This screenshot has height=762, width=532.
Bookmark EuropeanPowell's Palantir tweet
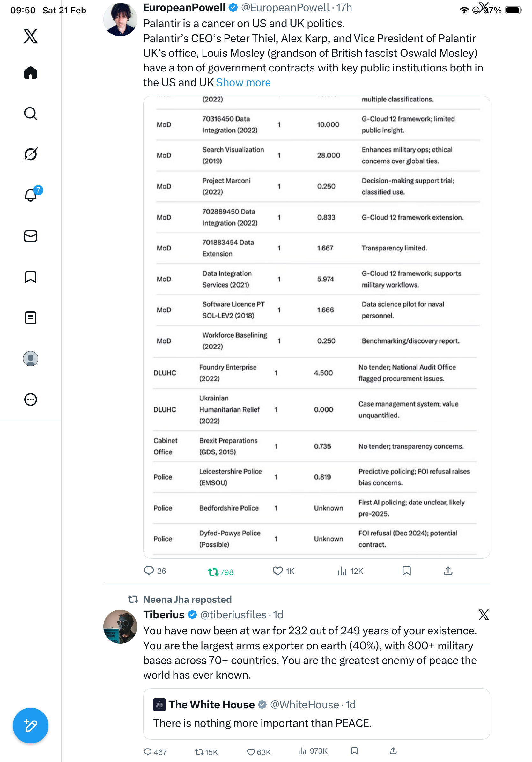[406, 571]
